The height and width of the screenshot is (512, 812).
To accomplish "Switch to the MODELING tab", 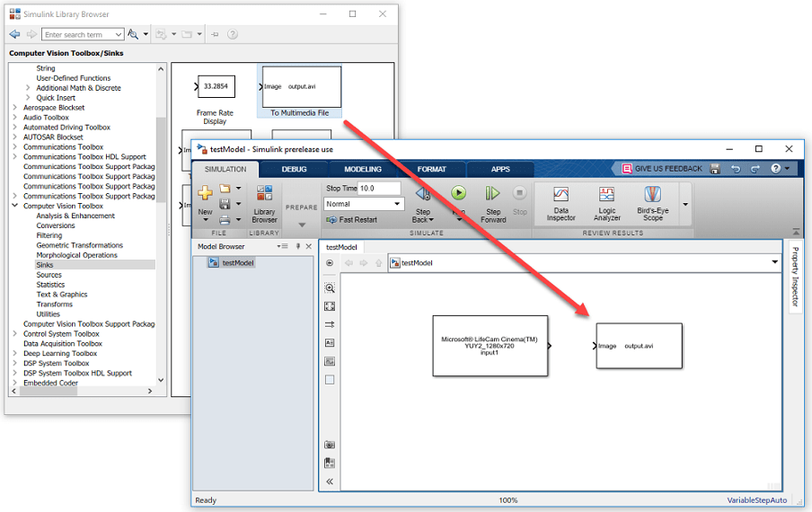I will tap(363, 169).
